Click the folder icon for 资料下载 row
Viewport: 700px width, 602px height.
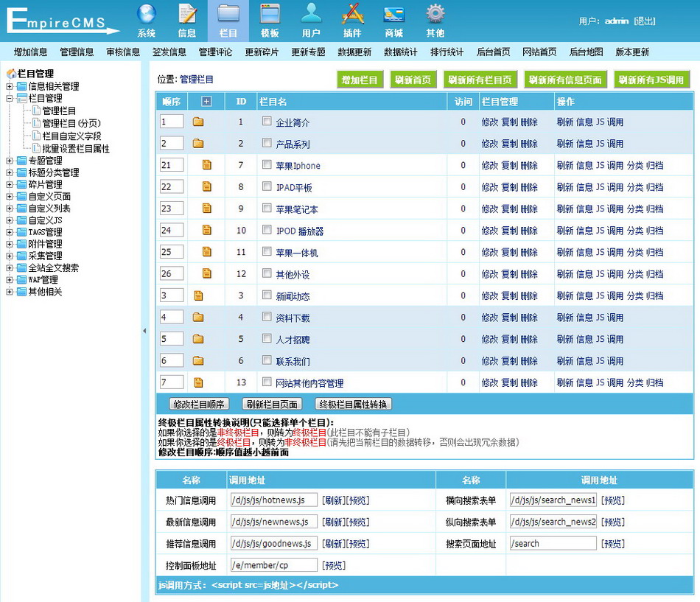[198, 317]
